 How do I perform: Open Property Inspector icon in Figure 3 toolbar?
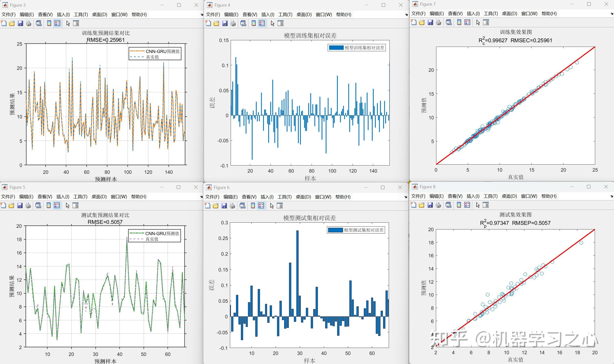[76, 23]
